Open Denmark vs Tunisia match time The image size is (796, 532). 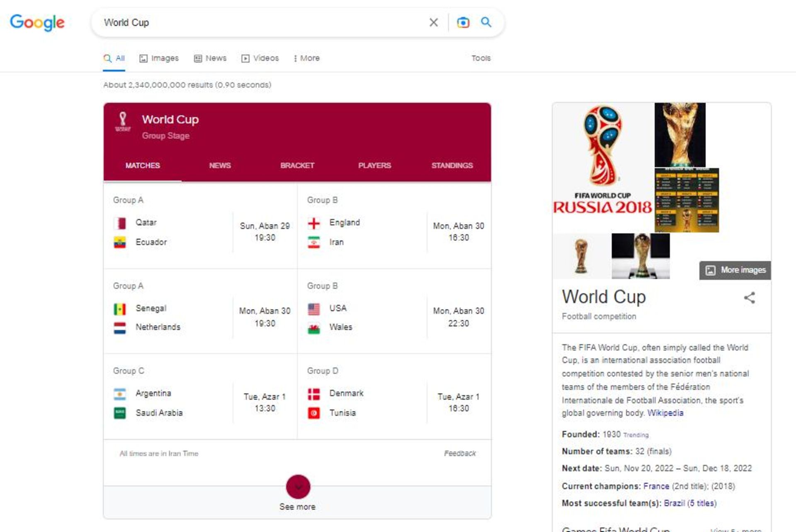pyautogui.click(x=459, y=402)
